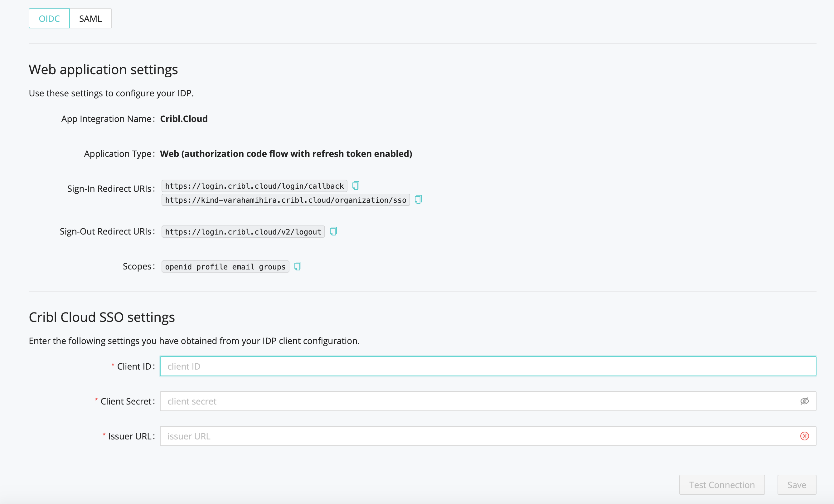Copy the Scopes value
834x504 pixels.
298,266
